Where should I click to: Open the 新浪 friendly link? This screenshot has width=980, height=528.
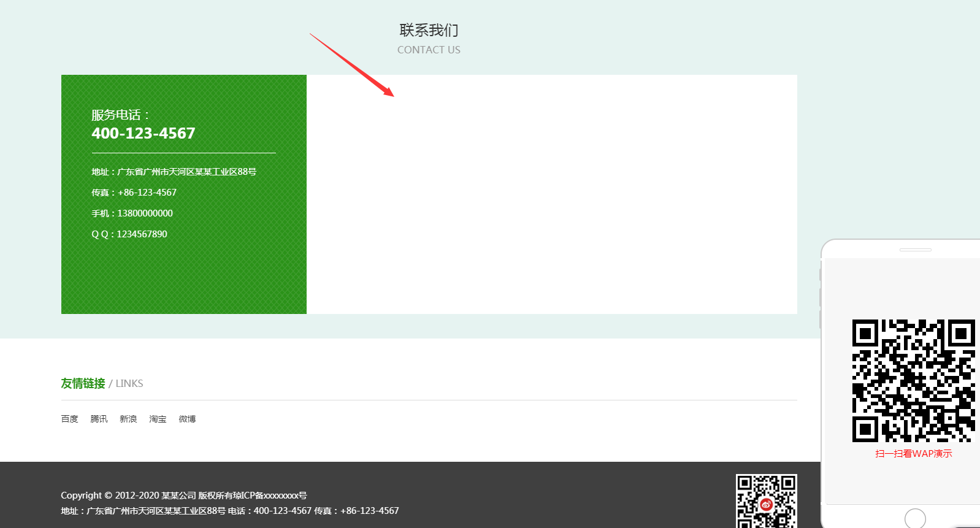tap(128, 419)
